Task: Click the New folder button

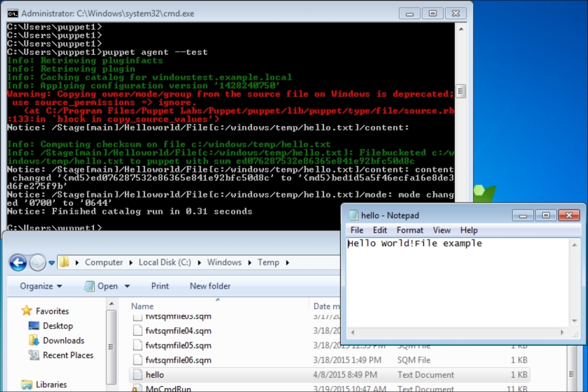Action: pyautogui.click(x=210, y=286)
